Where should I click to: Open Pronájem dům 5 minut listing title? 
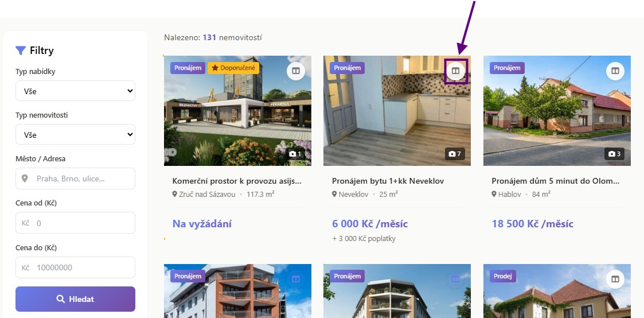click(x=556, y=181)
